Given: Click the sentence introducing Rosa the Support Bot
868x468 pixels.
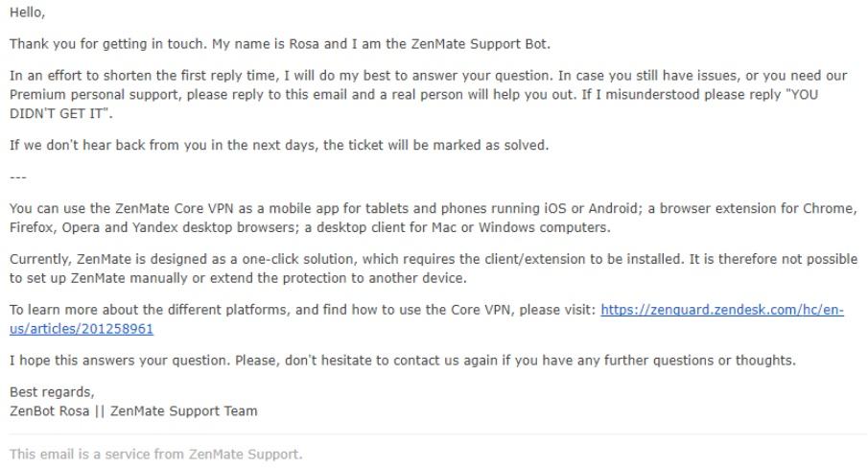Looking at the screenshot, I should tap(279, 44).
